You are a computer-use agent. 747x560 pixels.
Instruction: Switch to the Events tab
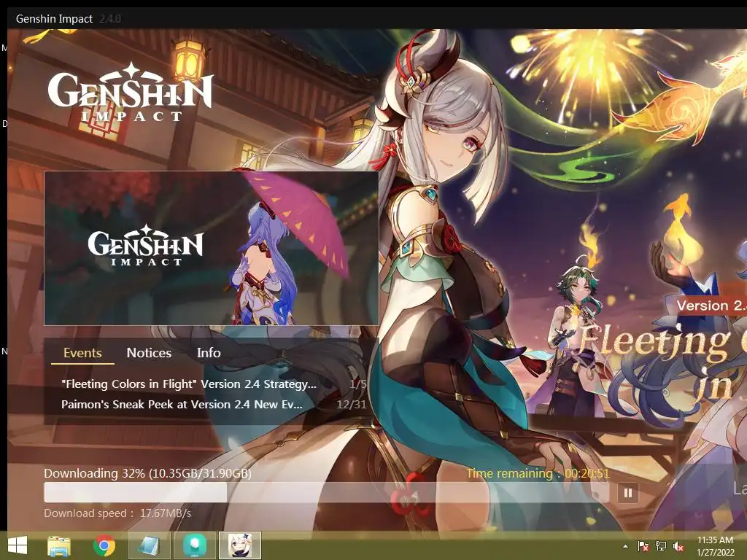(x=82, y=353)
